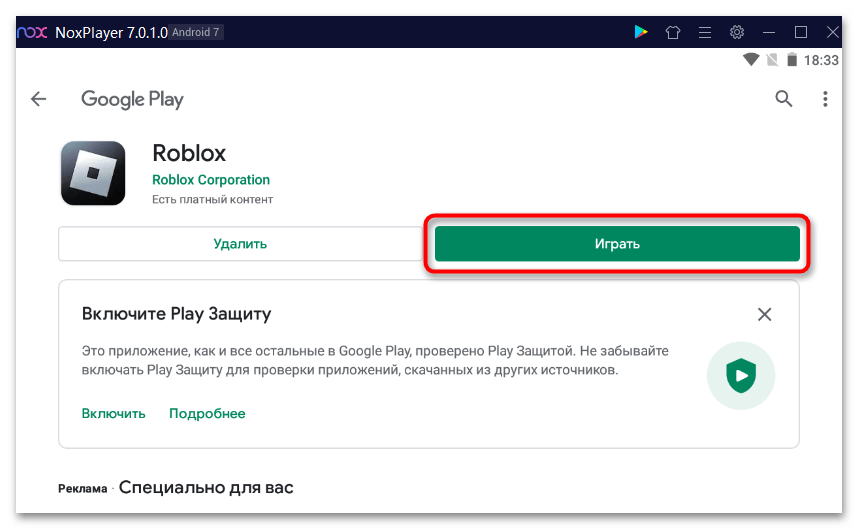Open the three-dot options menu
Viewport: 858px width, 529px height.
tap(825, 99)
